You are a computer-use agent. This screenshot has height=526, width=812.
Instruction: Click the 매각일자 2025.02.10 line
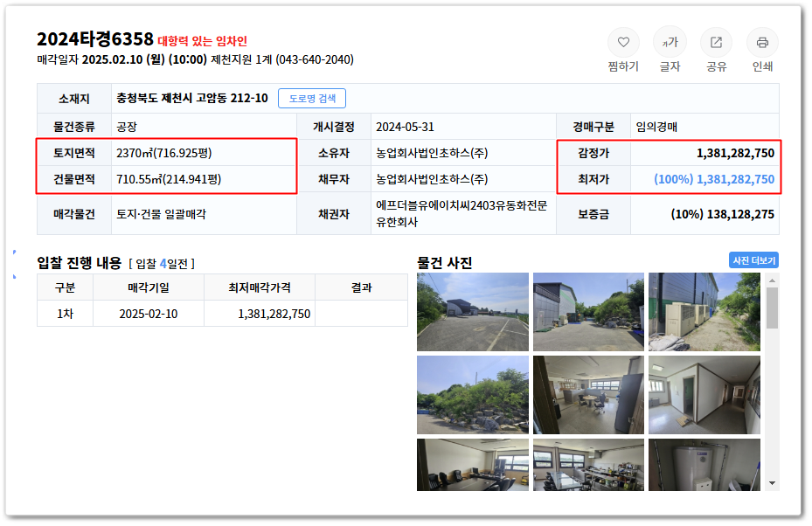click(195, 60)
